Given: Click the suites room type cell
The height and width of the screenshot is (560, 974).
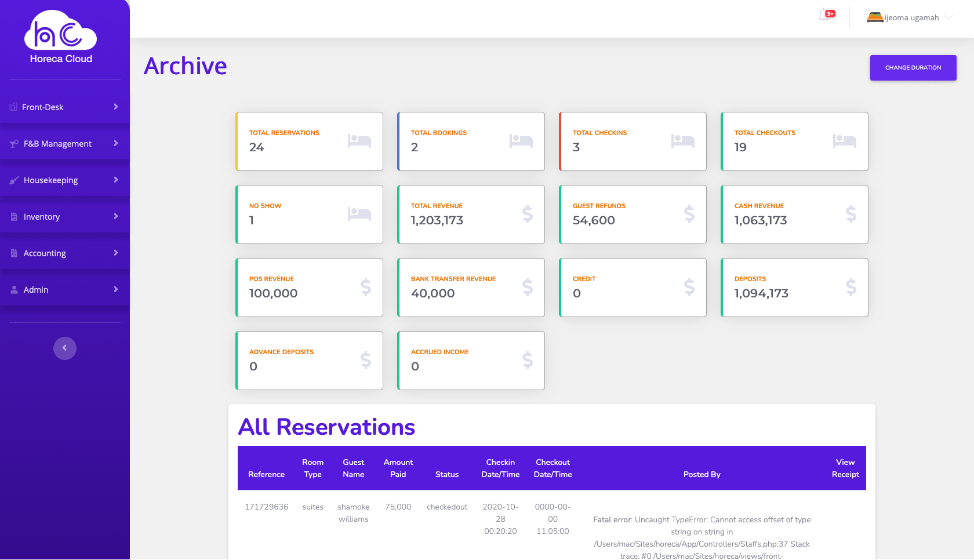Looking at the screenshot, I should [x=313, y=507].
